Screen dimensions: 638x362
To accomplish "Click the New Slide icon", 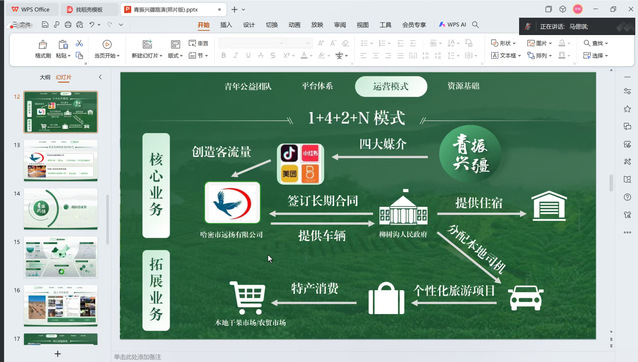I will pos(147,44).
